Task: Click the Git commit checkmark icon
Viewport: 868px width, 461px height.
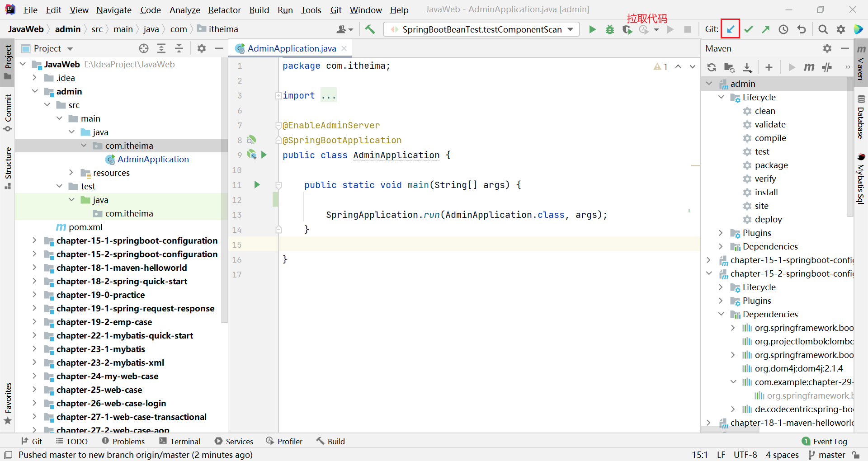Action: point(749,29)
